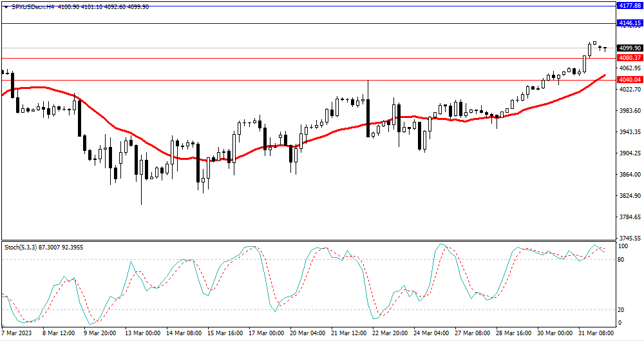Click the 15 Mar 16:00 time label
The height and width of the screenshot is (341, 644).
coord(225,333)
